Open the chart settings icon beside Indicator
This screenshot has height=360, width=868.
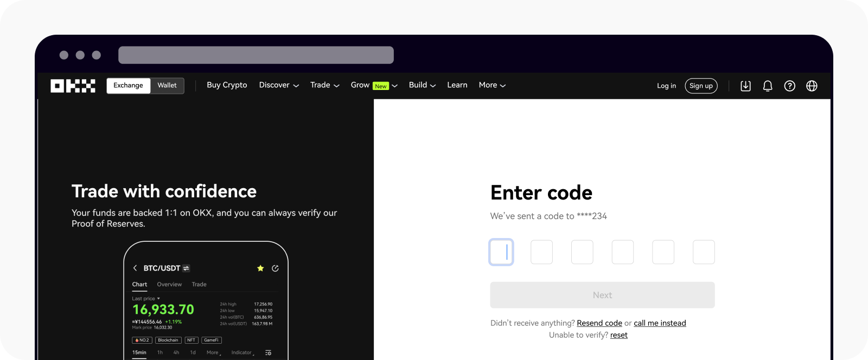(x=268, y=352)
